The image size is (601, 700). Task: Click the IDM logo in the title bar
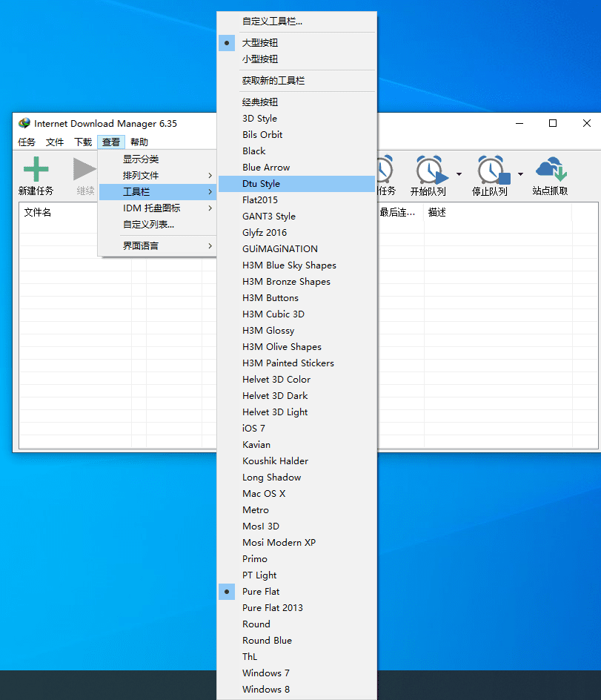[x=24, y=123]
